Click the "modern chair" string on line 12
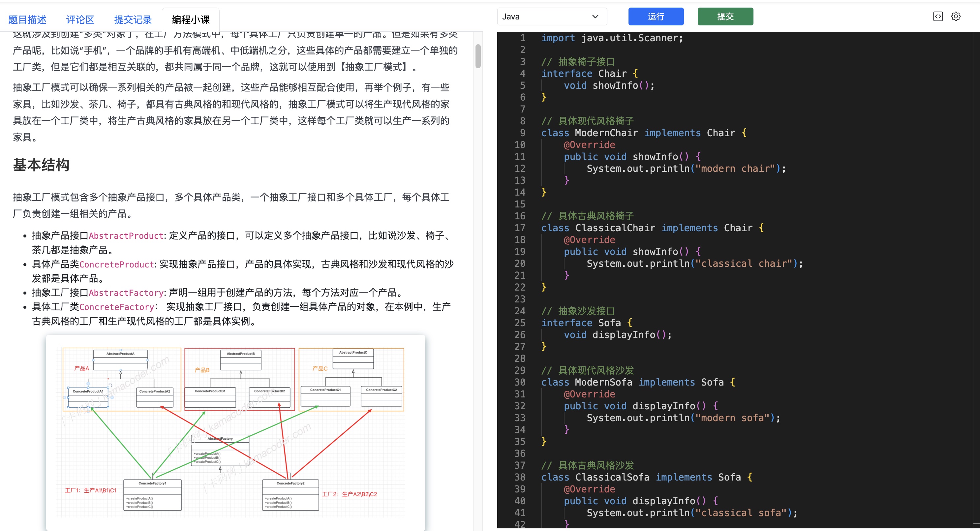 pos(735,168)
